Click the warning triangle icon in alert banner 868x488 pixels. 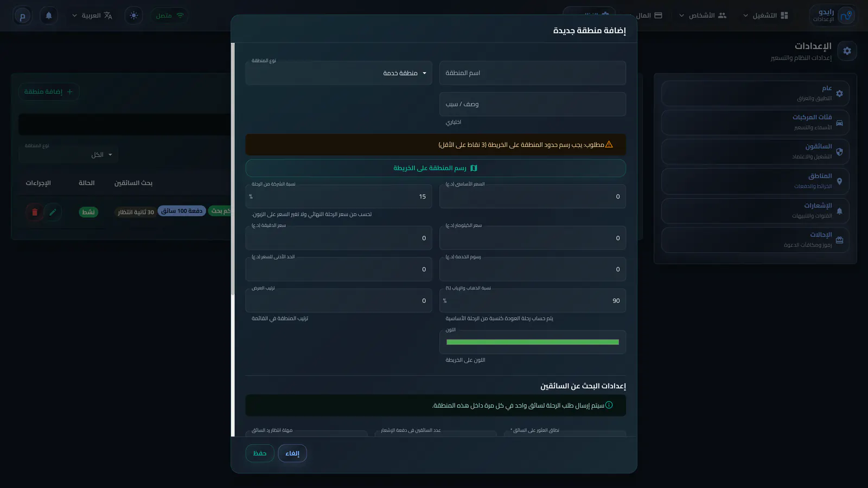click(609, 145)
